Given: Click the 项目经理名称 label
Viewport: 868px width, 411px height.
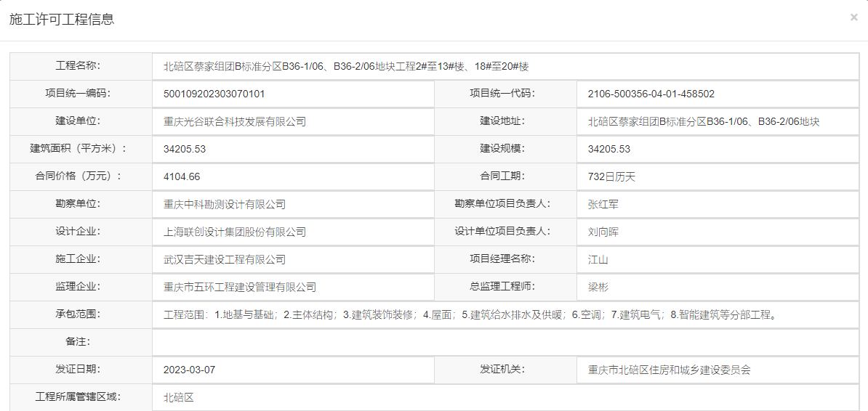Looking at the screenshot, I should [x=502, y=259].
